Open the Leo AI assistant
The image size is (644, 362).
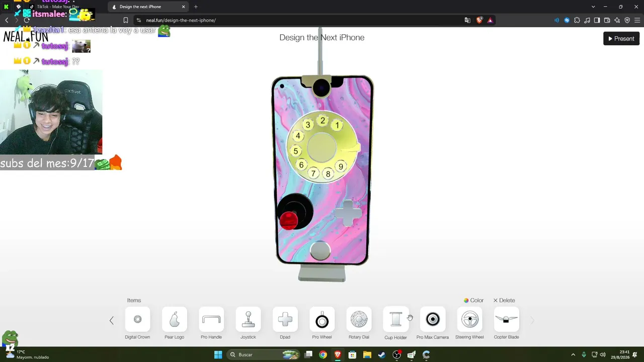pos(617,20)
